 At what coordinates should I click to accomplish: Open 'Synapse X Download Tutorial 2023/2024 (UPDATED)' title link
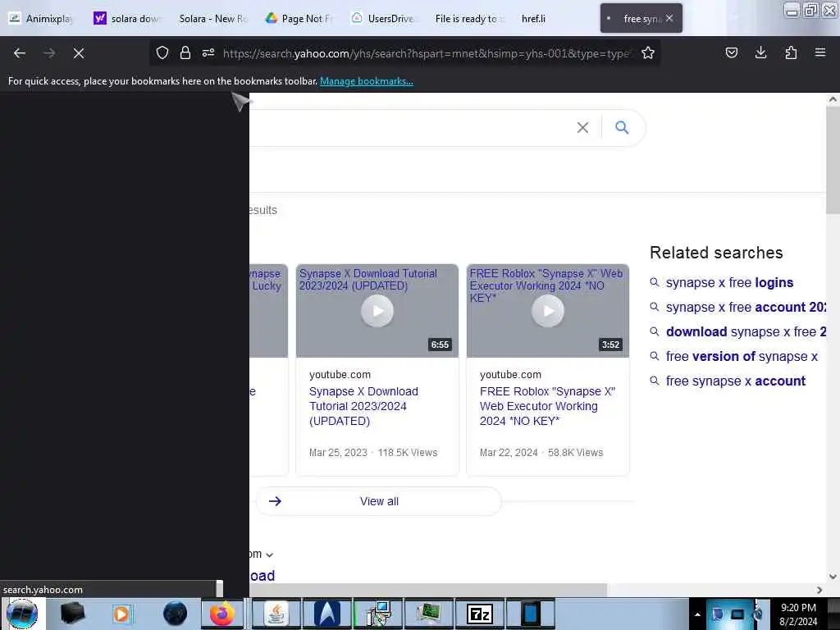[x=363, y=406]
